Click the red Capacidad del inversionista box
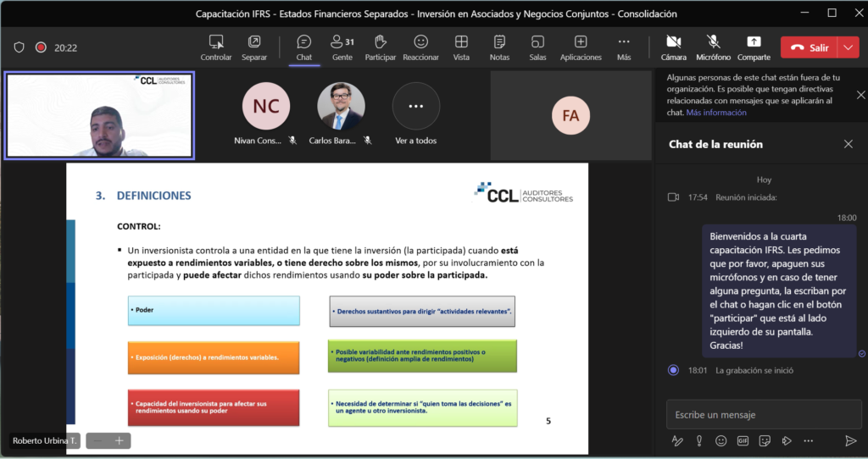 pyautogui.click(x=214, y=407)
